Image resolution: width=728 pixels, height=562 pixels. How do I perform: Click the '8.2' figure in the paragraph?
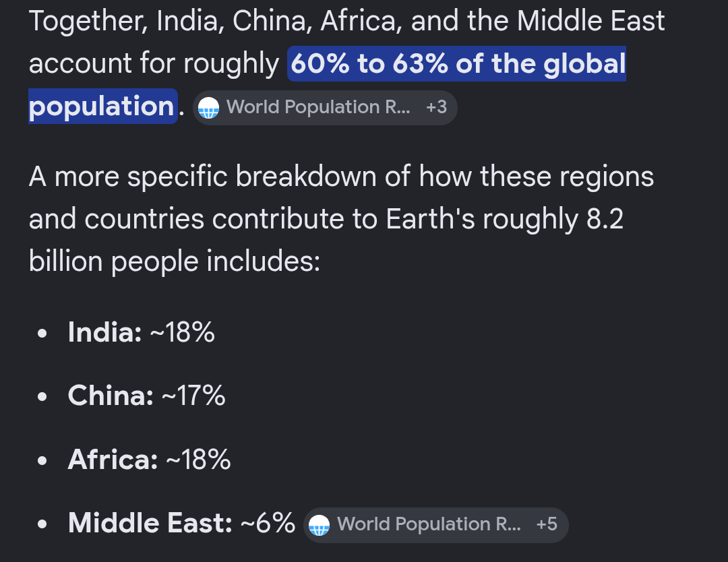coord(605,219)
